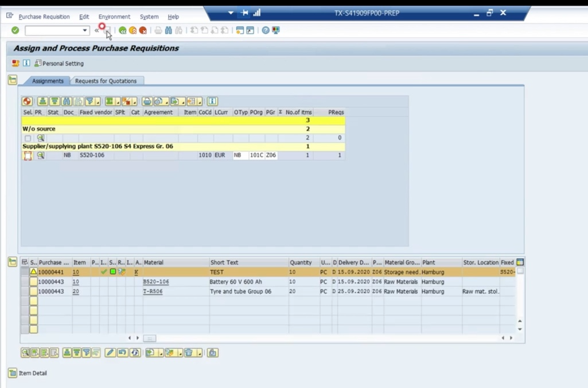This screenshot has width=588, height=388.
Task: Click the Print icon in system toolbar
Action: pyautogui.click(x=158, y=30)
